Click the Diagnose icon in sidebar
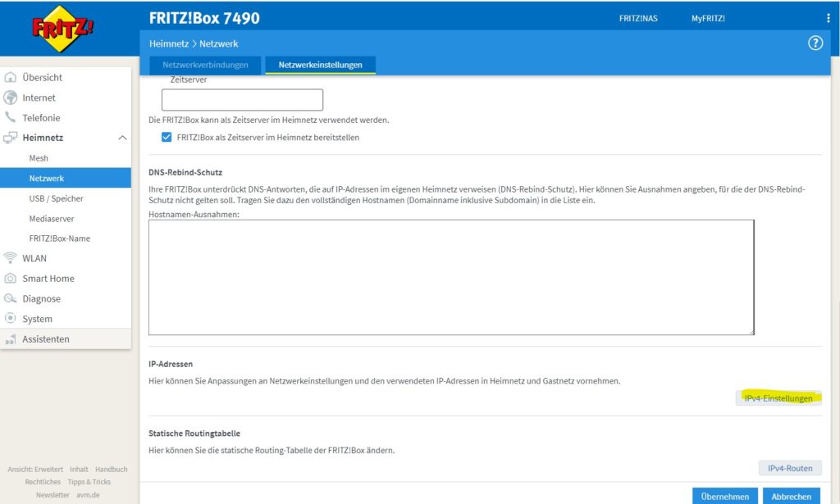 11,299
